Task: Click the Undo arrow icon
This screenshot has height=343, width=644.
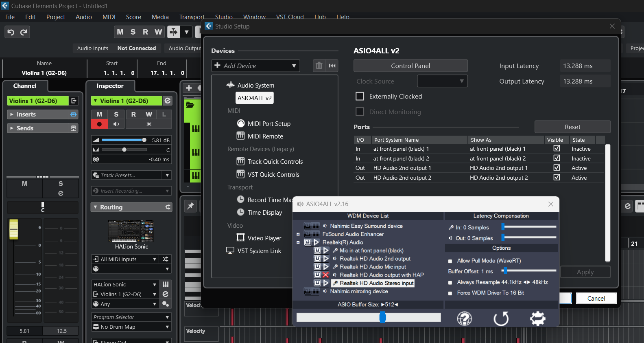Action: pyautogui.click(x=11, y=32)
